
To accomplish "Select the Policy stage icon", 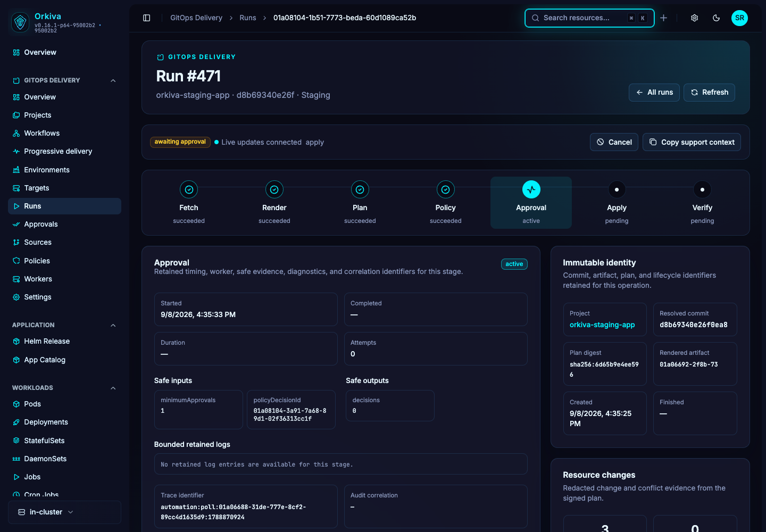I will click(x=446, y=189).
